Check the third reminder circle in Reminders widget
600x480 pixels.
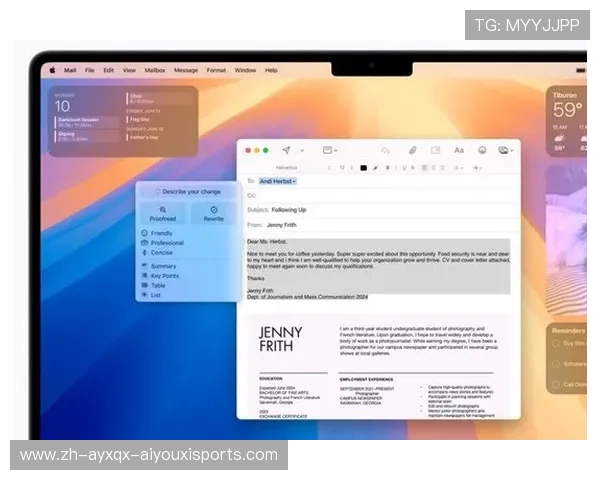pos(556,384)
